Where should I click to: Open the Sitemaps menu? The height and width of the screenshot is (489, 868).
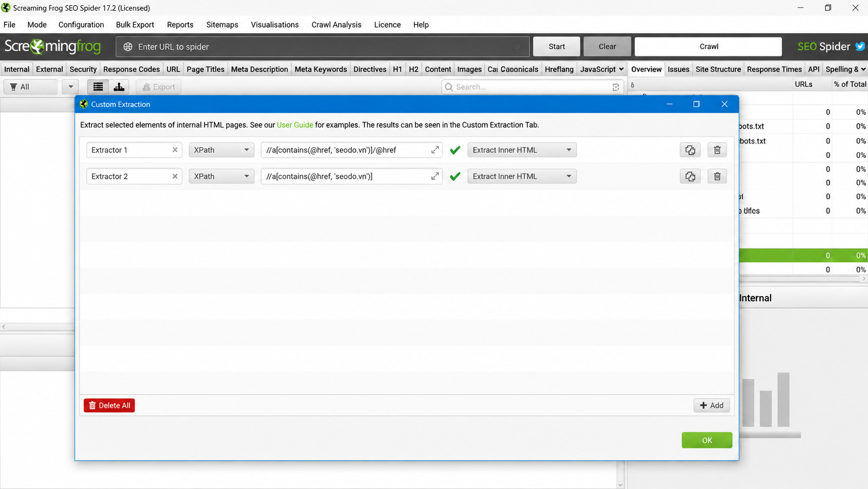[222, 25]
